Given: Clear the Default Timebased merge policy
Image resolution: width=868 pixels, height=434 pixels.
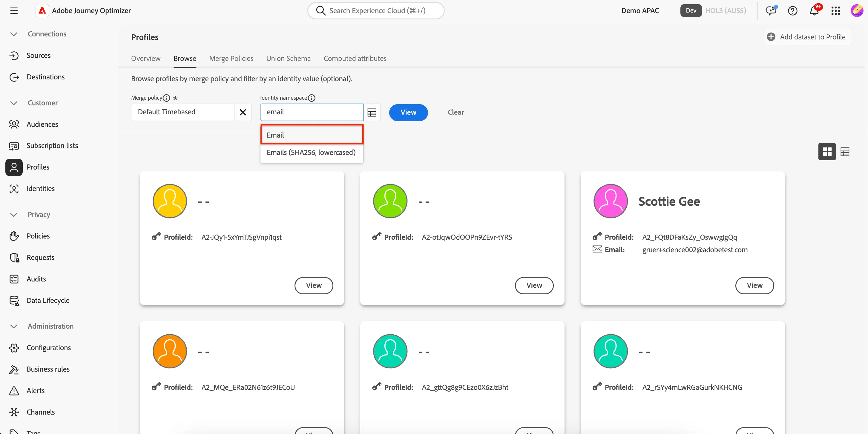Looking at the screenshot, I should tap(243, 112).
